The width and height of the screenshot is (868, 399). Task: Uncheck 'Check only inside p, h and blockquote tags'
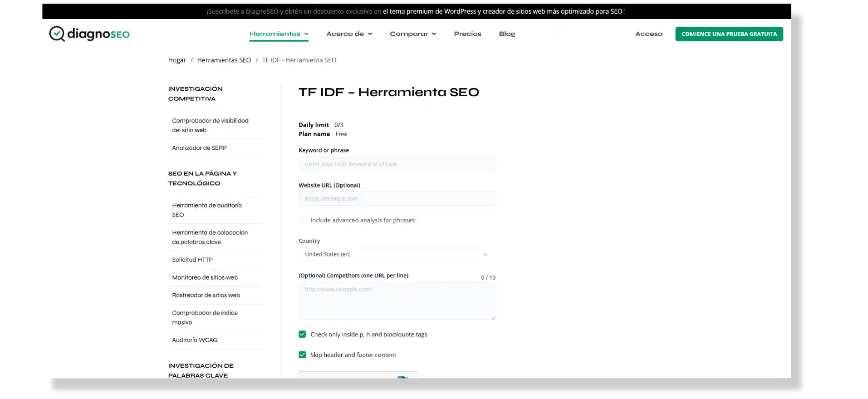[302, 335]
